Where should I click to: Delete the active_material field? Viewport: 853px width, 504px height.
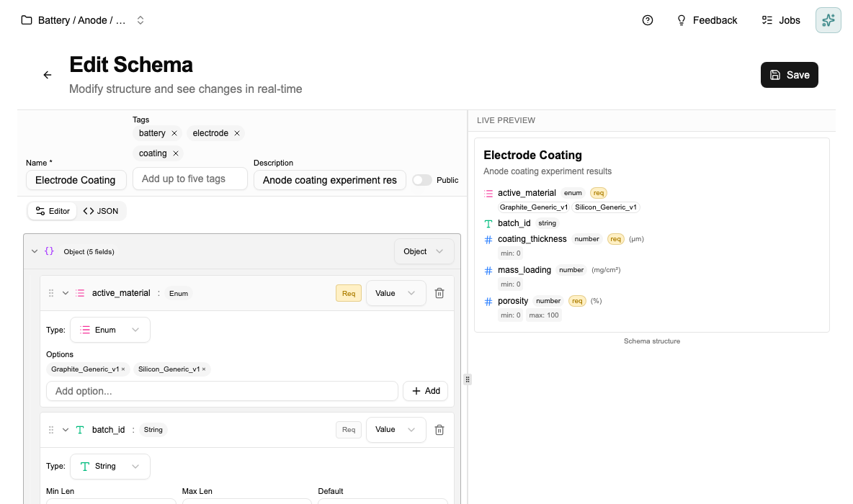click(439, 293)
